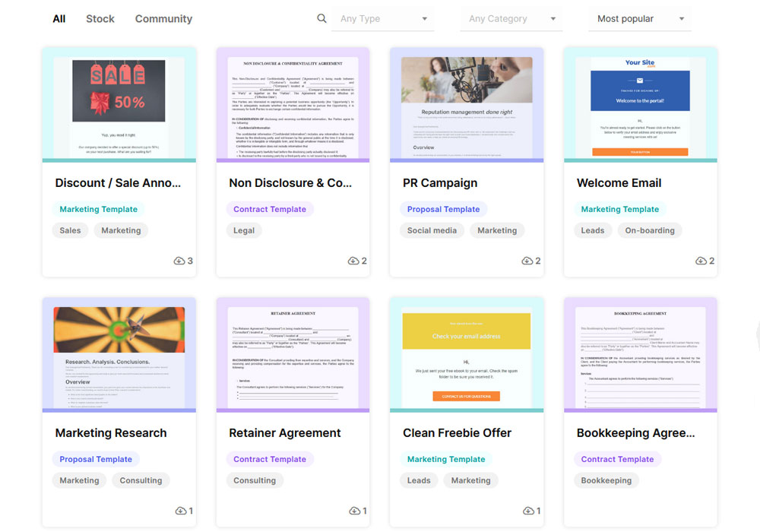Click the search magnifier icon

pos(322,19)
